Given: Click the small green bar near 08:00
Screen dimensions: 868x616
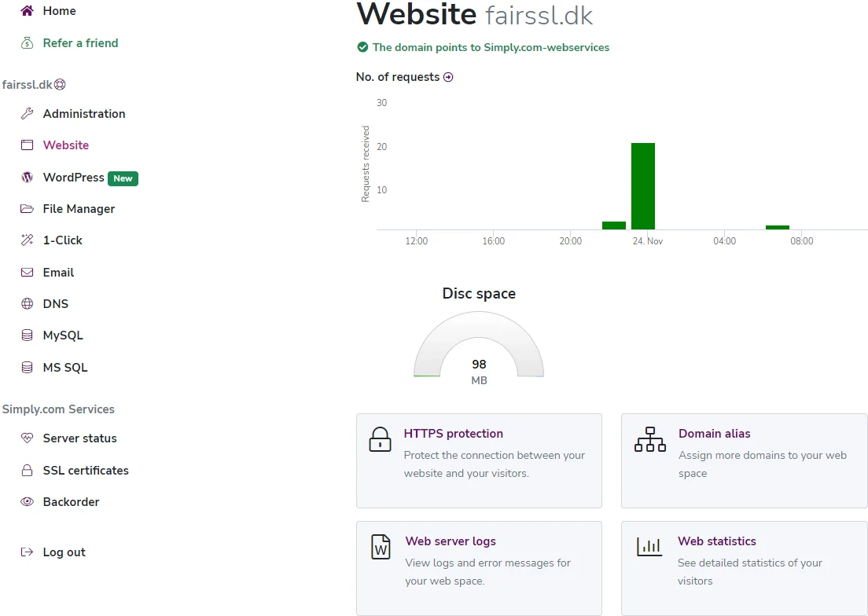Looking at the screenshot, I should click(x=778, y=227).
